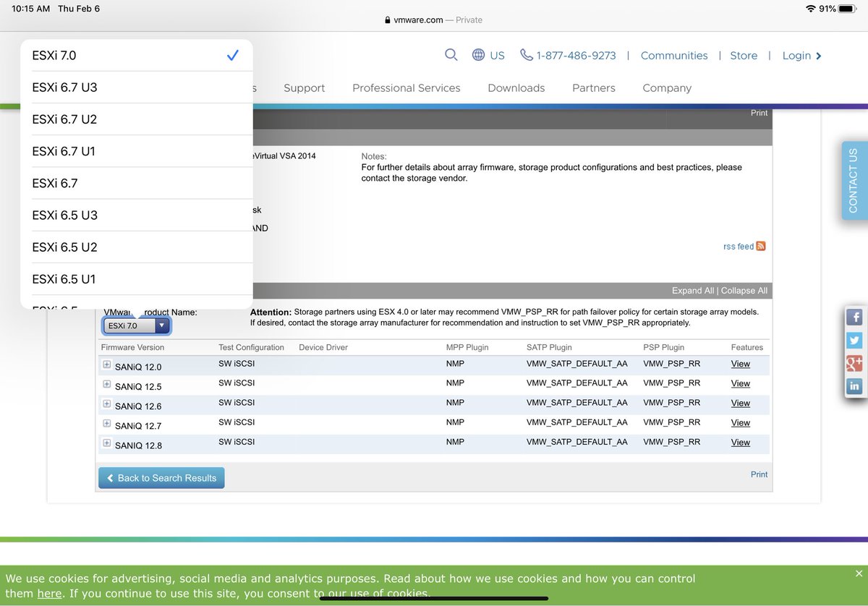The image size is (868, 606).
Task: Click the Features column header
Action: (747, 348)
